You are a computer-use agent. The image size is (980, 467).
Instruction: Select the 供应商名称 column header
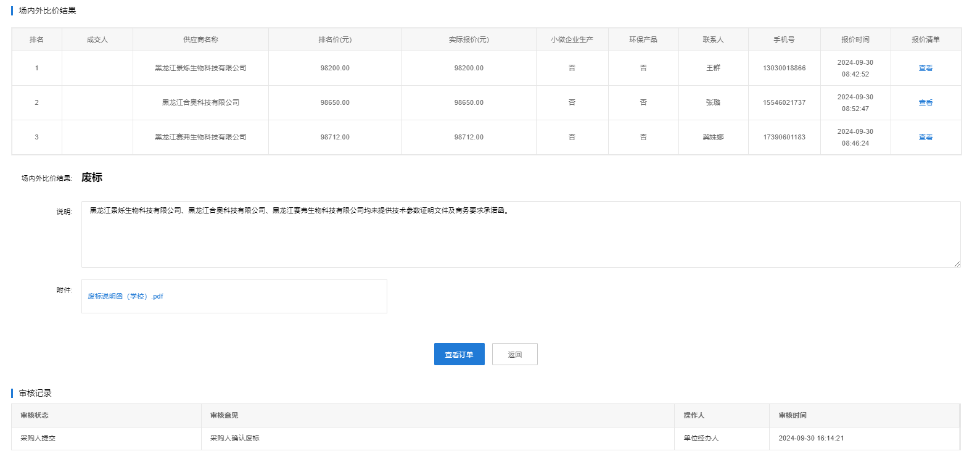pos(200,39)
